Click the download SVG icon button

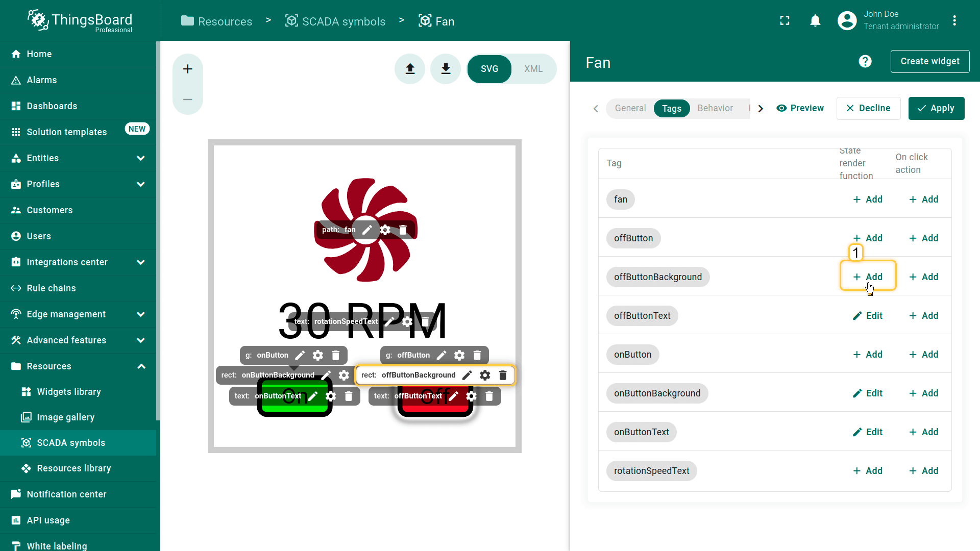(446, 69)
